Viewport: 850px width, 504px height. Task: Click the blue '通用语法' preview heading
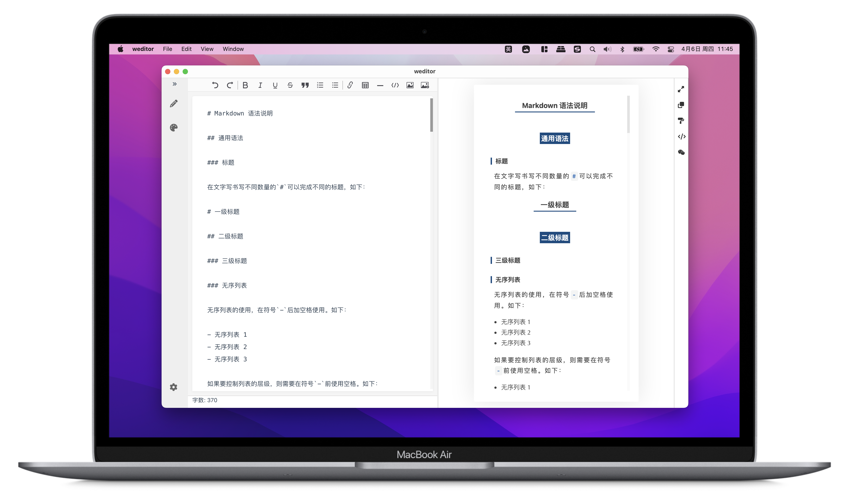coord(555,139)
